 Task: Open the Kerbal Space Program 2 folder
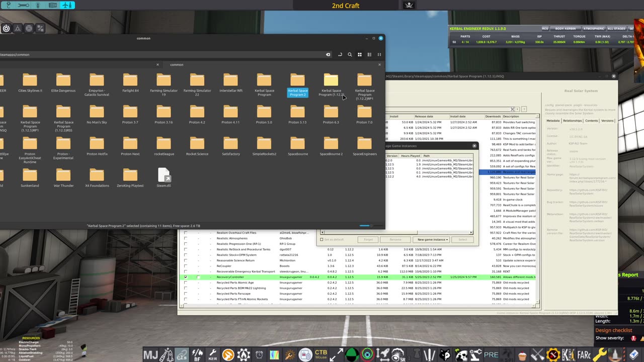tap(297, 85)
